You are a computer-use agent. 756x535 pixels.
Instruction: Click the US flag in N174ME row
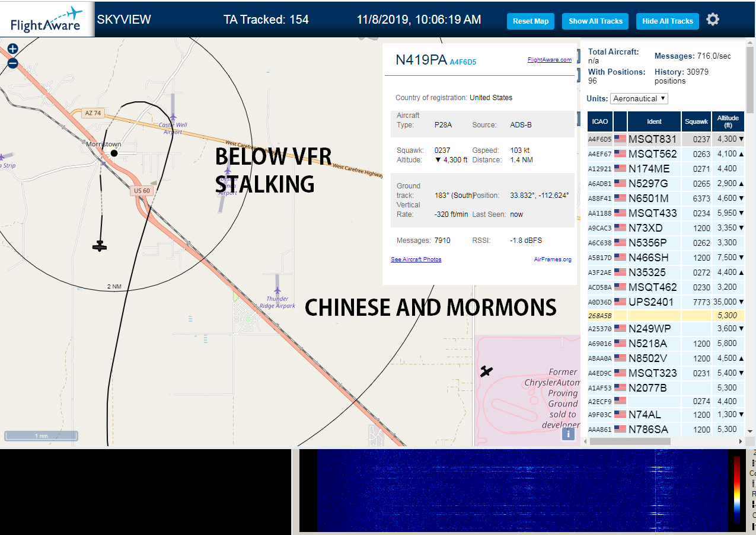click(x=620, y=169)
